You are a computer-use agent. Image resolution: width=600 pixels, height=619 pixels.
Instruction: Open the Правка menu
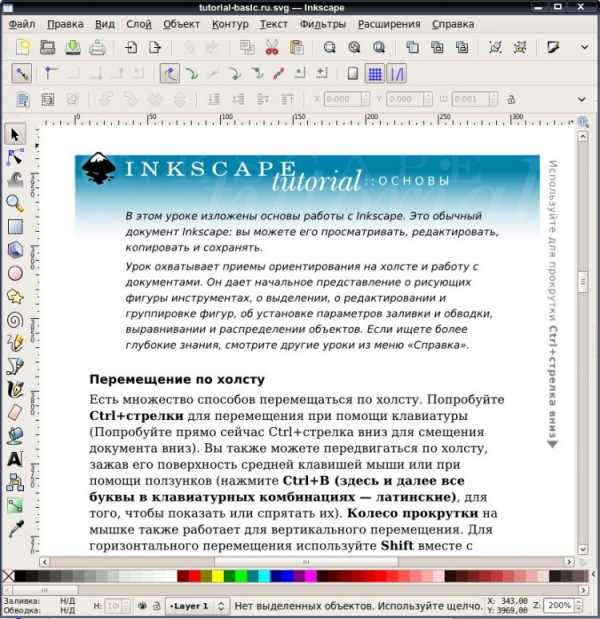[65, 24]
